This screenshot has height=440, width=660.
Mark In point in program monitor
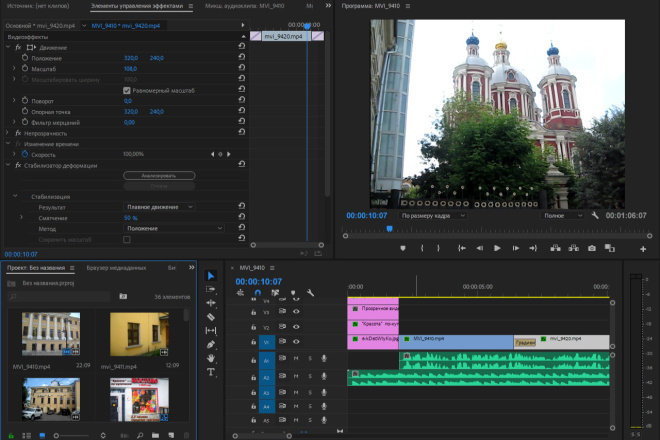(x=422, y=248)
